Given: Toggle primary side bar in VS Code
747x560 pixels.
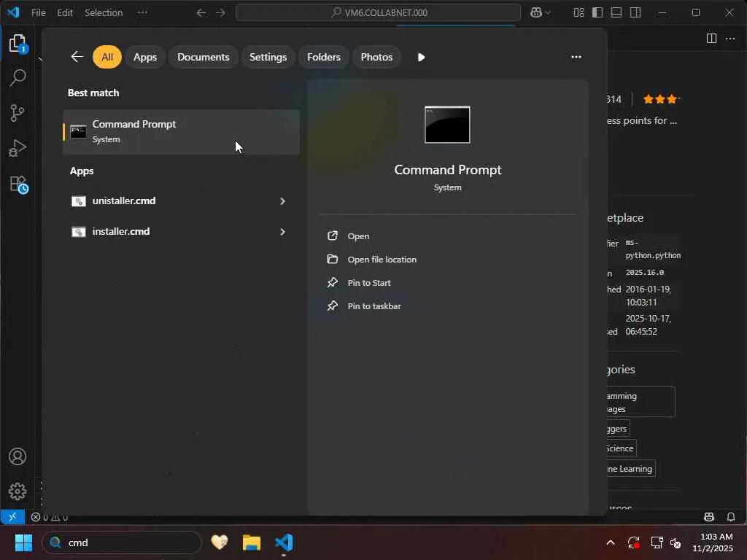Looking at the screenshot, I should (597, 13).
